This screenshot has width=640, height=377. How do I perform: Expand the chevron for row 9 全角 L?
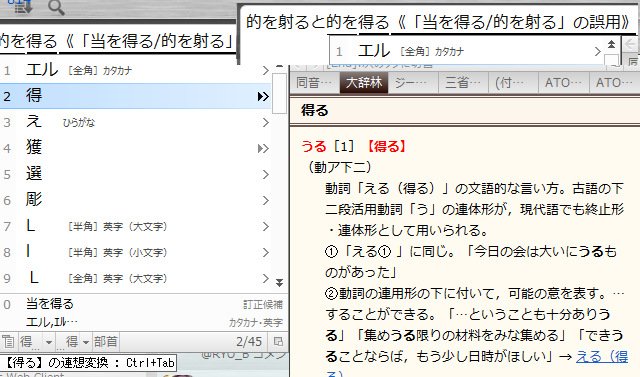(x=266, y=278)
